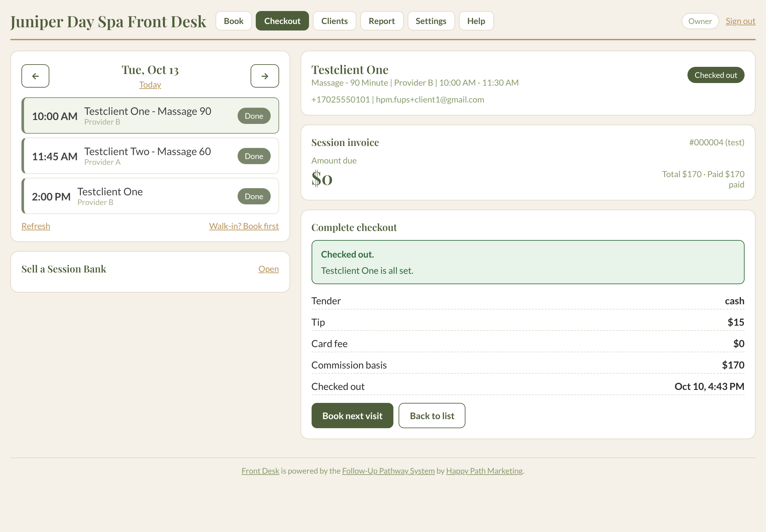The height and width of the screenshot is (532, 766).
Task: Click the Card fee value $0
Action: [739, 344]
